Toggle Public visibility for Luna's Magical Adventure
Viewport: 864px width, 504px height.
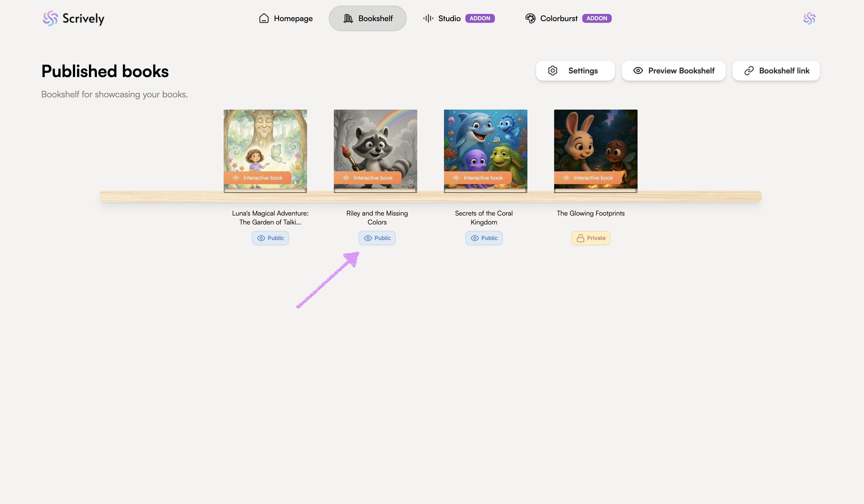pos(270,238)
